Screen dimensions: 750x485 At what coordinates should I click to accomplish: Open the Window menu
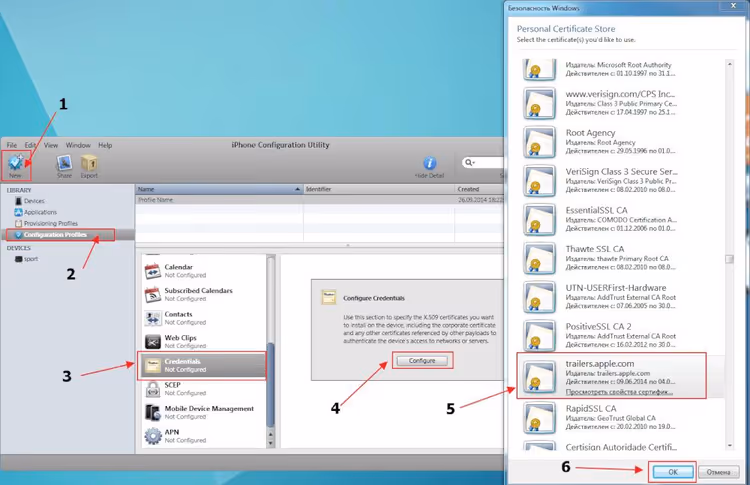[78, 145]
